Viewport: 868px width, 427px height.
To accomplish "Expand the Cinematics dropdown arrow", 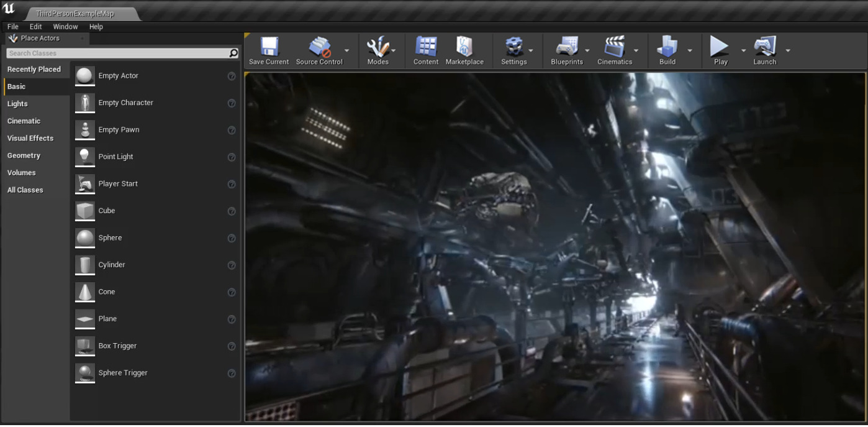I will [636, 51].
